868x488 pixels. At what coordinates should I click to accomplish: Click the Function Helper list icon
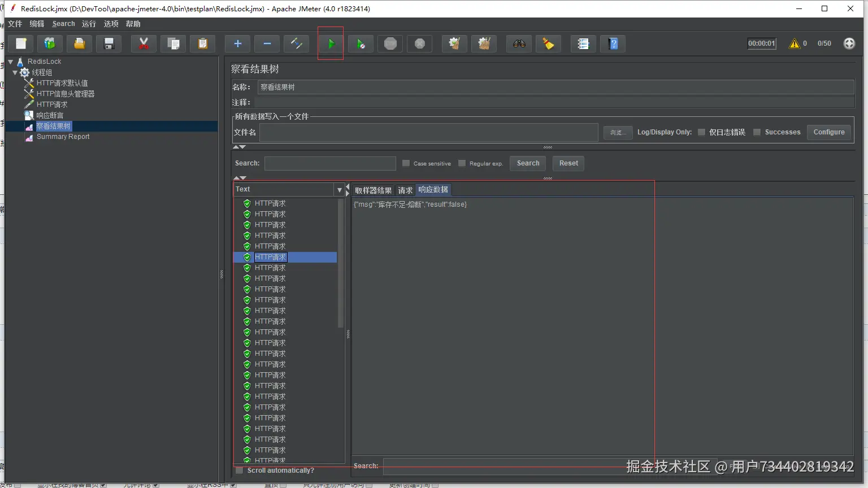click(583, 44)
